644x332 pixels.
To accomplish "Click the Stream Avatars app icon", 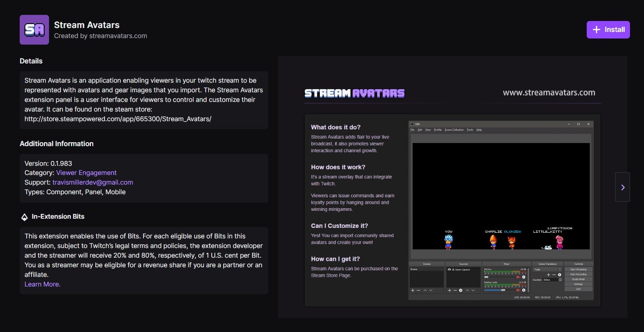I will [x=34, y=30].
